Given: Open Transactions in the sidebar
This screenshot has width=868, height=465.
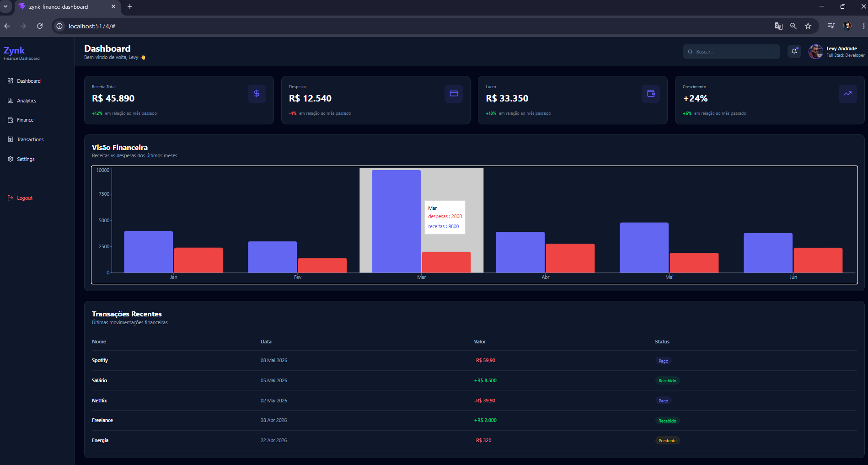Looking at the screenshot, I should click(x=26, y=139).
